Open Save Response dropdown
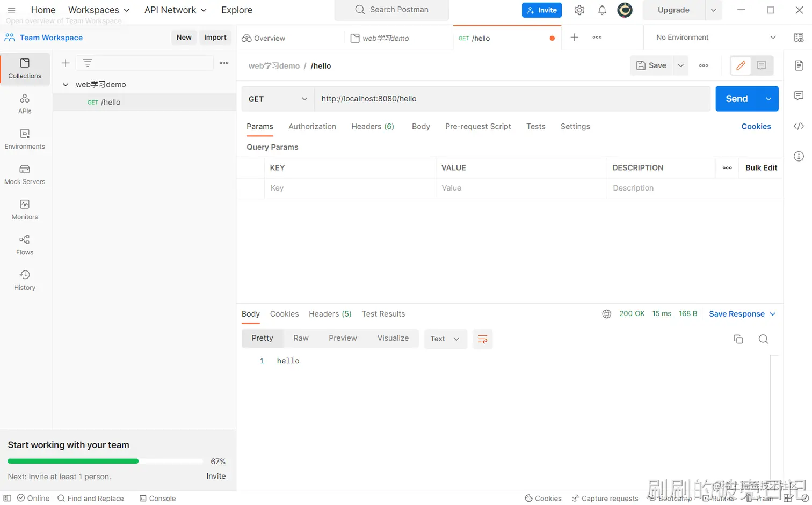 point(742,314)
